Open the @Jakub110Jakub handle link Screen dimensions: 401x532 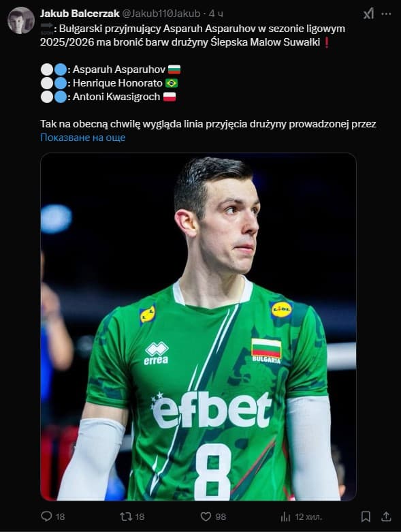161,14
